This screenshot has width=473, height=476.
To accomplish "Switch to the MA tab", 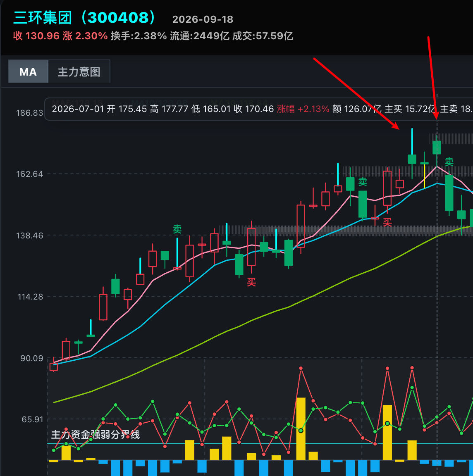I will click(28, 71).
